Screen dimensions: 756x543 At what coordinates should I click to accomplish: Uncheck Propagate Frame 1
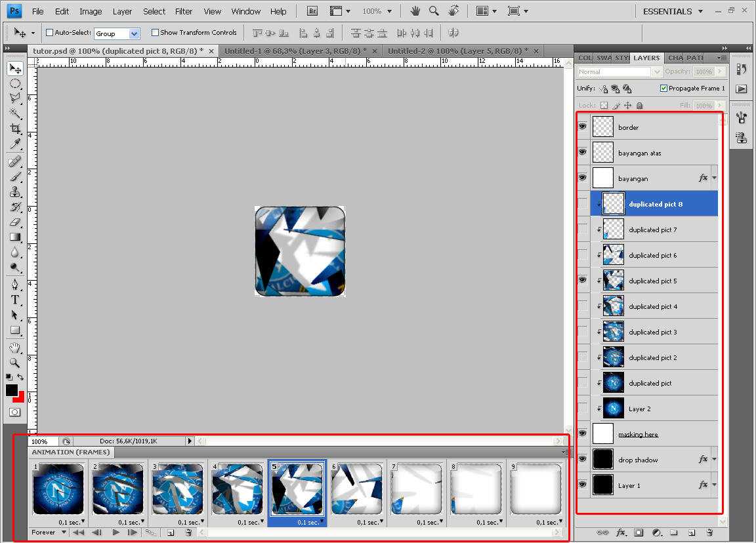click(x=663, y=88)
